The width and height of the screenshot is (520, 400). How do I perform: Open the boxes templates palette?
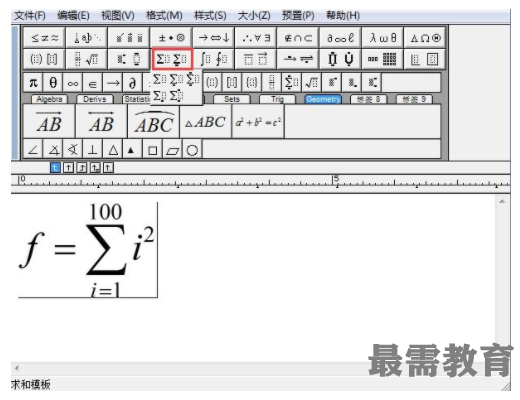[425, 59]
